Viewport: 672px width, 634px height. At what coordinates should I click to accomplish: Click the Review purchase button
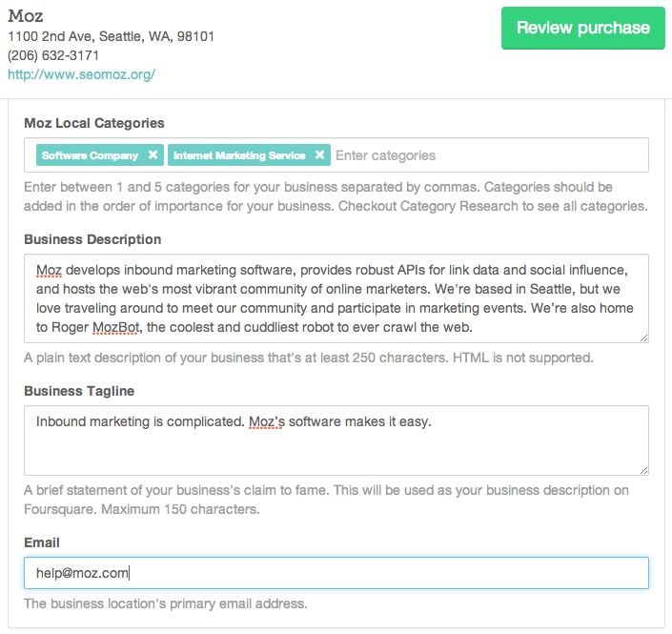tap(582, 28)
